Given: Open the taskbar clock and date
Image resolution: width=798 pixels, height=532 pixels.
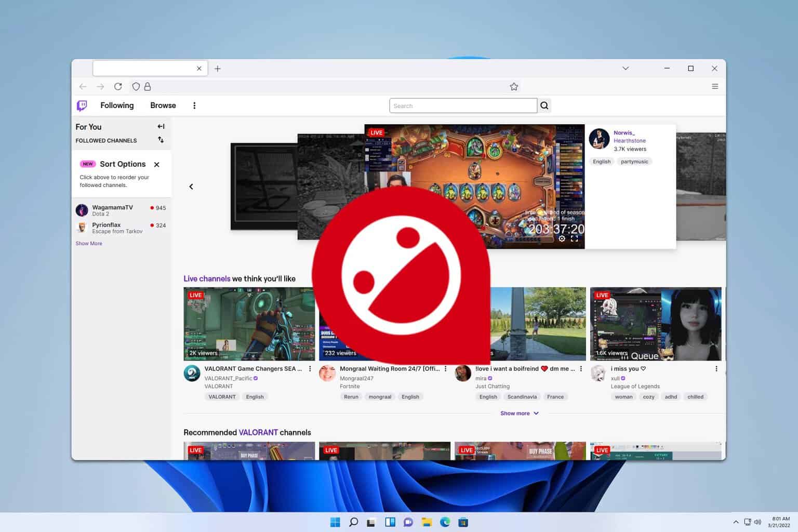Looking at the screenshot, I should [779, 522].
